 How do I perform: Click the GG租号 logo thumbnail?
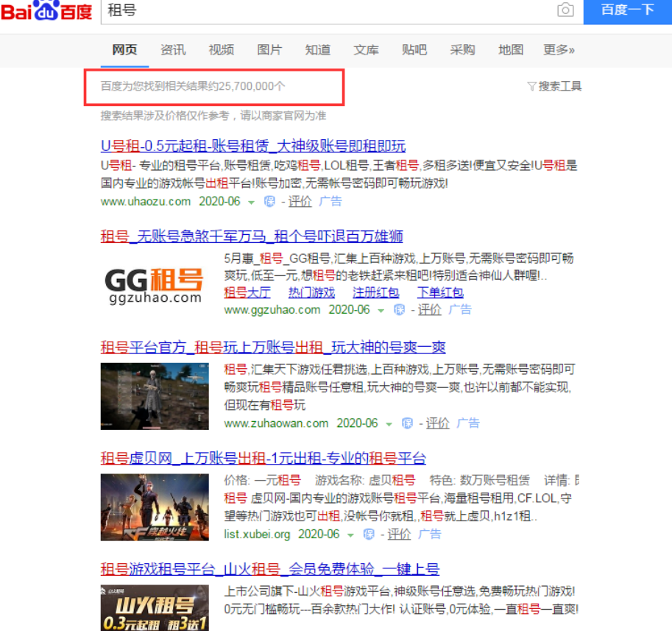coord(155,286)
